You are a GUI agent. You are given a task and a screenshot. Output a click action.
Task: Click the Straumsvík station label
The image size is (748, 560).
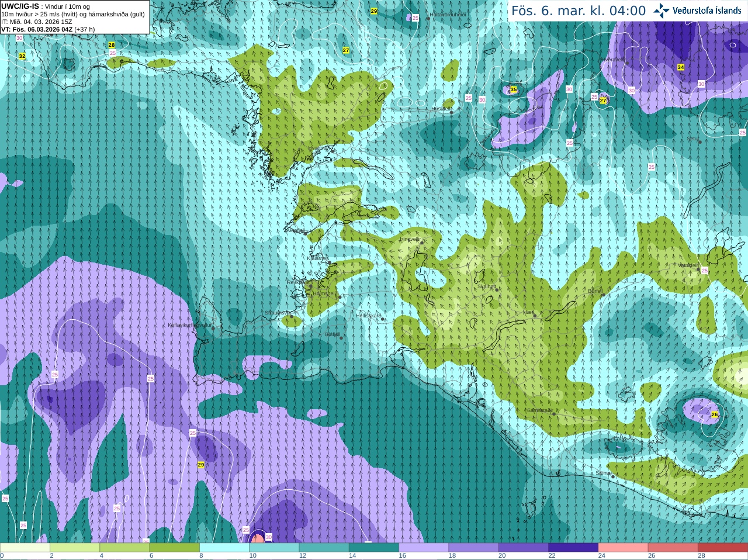coord(278,313)
